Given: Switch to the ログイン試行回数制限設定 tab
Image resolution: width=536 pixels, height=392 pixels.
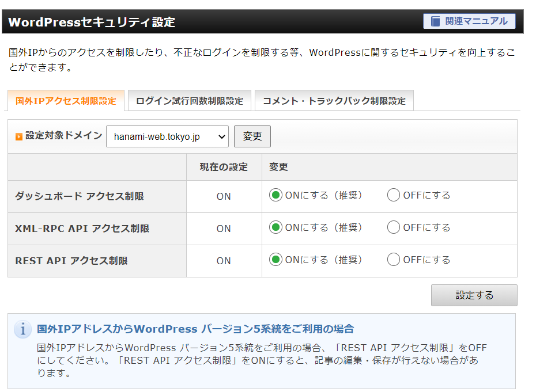Looking at the screenshot, I should click(190, 101).
